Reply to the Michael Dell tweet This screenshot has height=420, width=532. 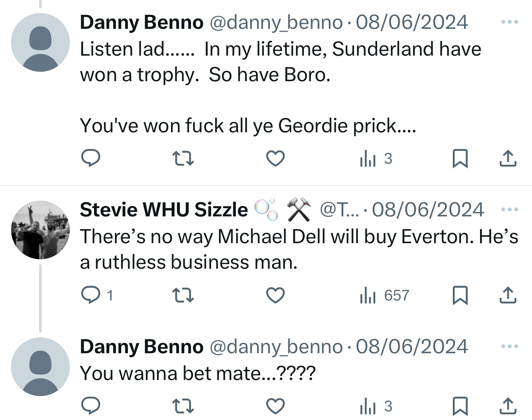point(91,295)
